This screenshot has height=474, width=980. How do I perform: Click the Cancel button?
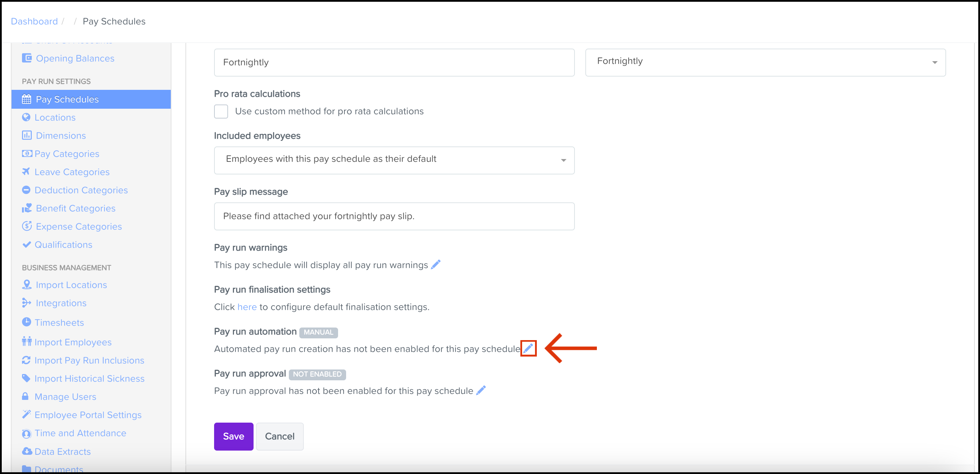(x=280, y=436)
